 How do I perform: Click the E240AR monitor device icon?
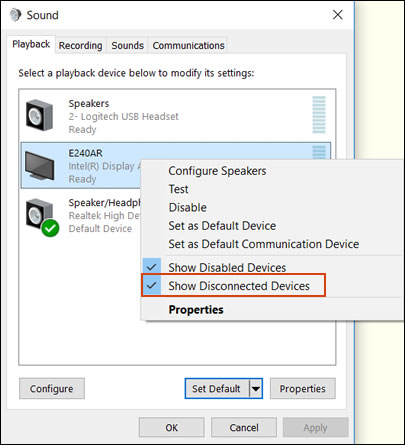39,166
